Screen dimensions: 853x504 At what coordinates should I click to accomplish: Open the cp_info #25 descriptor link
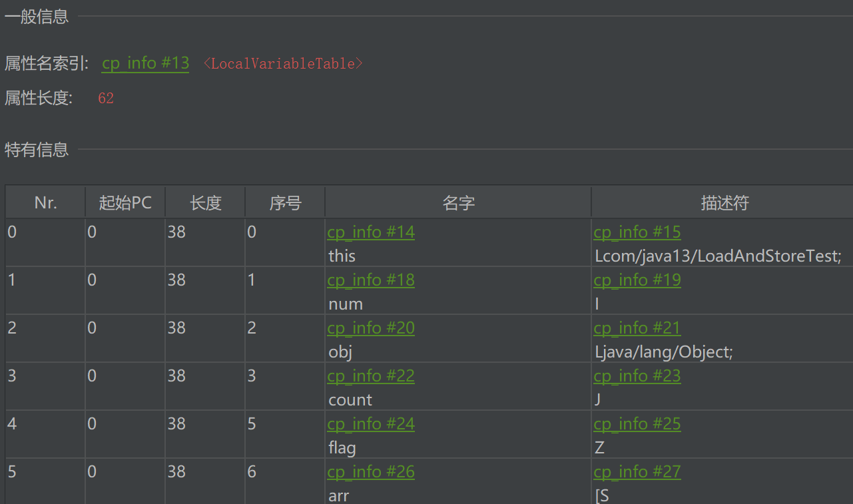click(637, 424)
